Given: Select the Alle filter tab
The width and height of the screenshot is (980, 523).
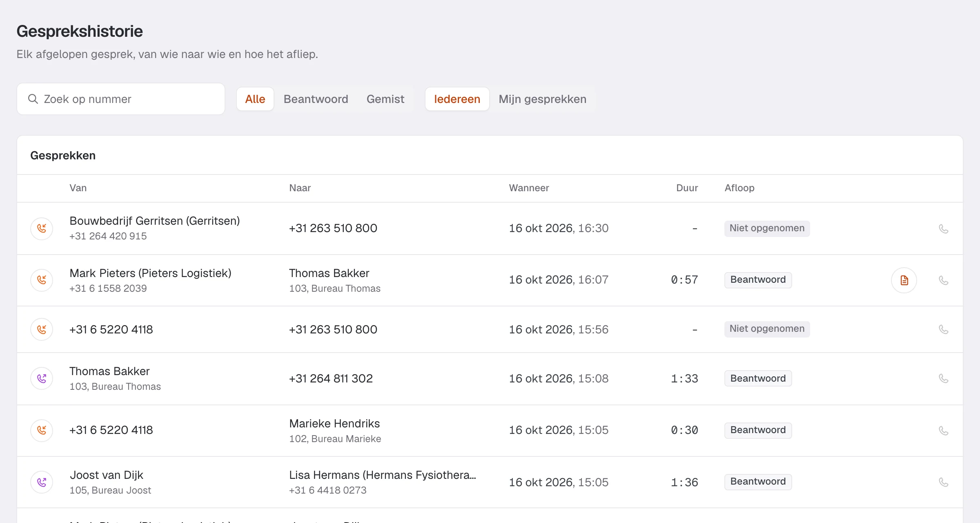Looking at the screenshot, I should tap(255, 99).
